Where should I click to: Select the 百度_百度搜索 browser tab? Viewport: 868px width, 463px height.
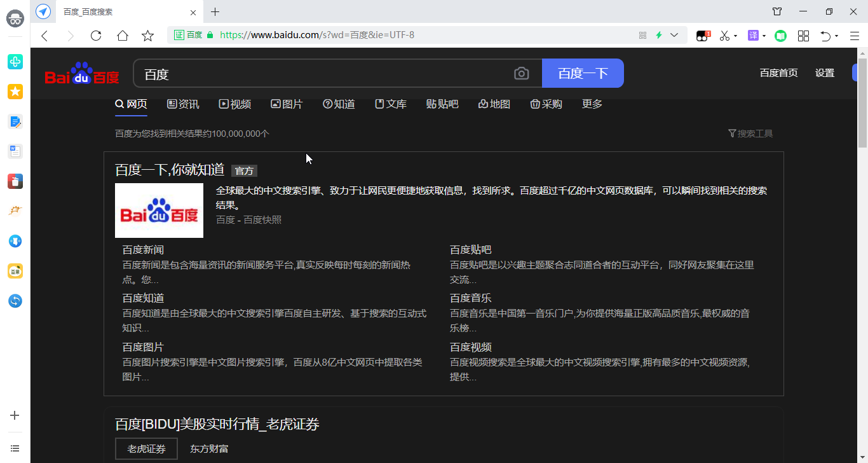(x=129, y=11)
